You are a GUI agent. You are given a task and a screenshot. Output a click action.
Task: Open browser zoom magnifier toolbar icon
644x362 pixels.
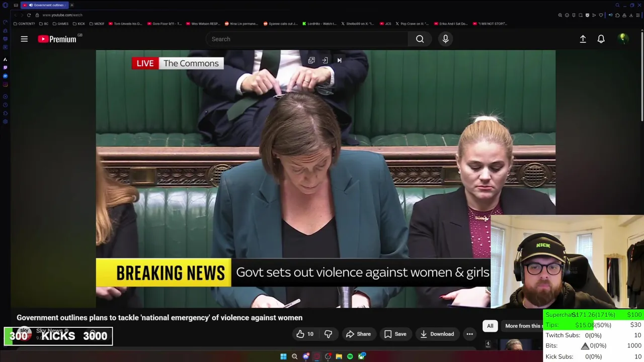[560, 15]
